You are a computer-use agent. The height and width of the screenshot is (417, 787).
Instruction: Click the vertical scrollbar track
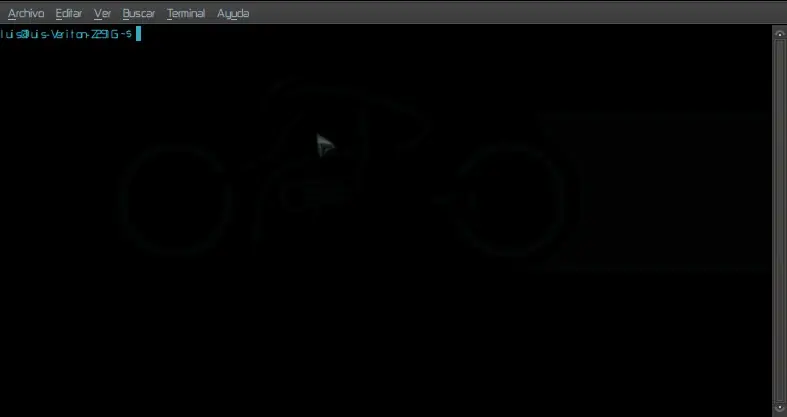tap(779, 221)
